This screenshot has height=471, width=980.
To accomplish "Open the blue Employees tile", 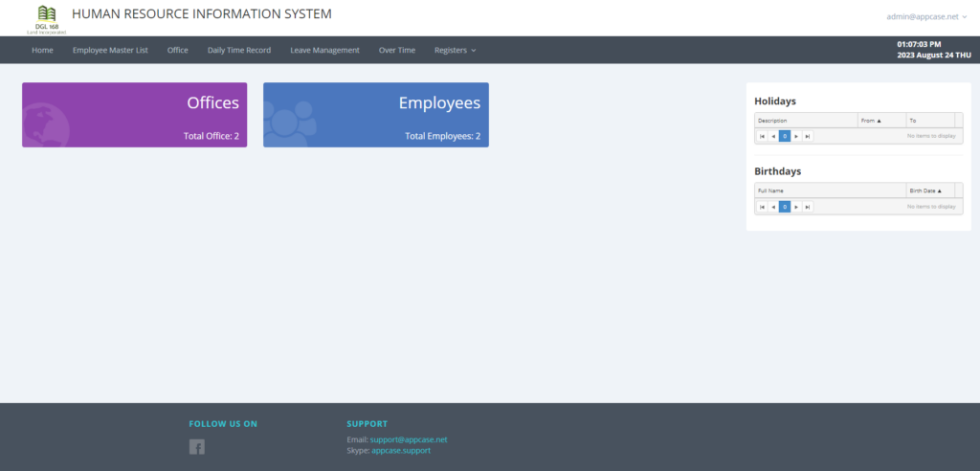I will [375, 115].
